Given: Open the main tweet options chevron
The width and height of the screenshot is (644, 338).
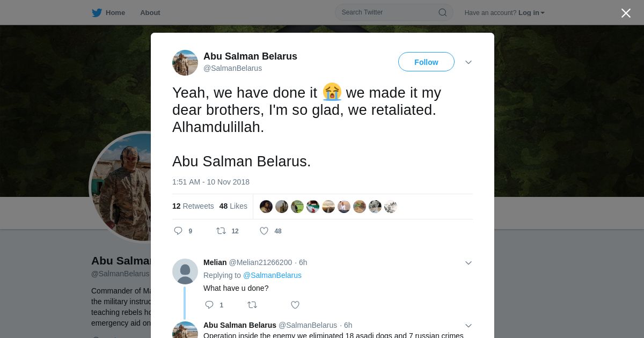Looking at the screenshot, I should (x=469, y=62).
